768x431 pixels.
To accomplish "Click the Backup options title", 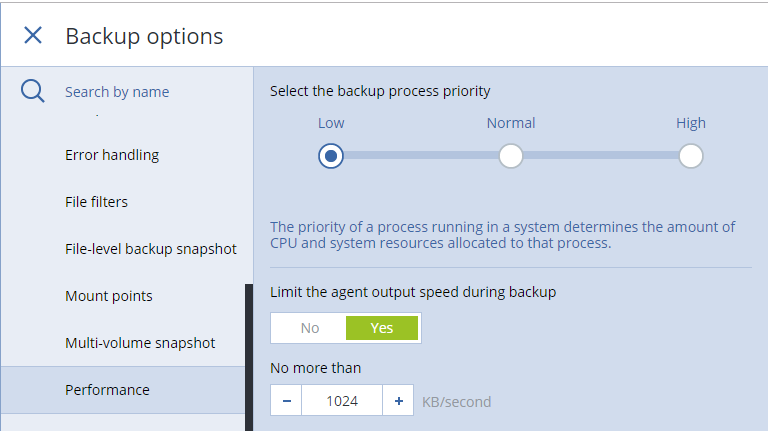I will click(x=144, y=36).
